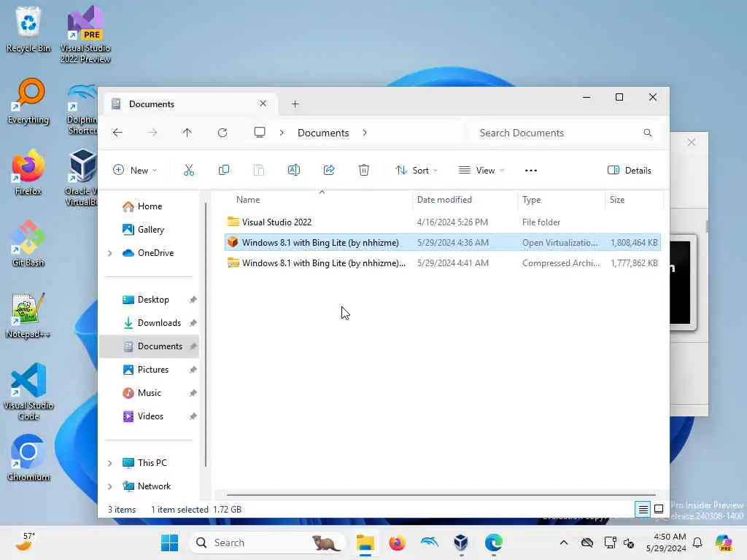Sort by Name column header
This screenshot has width=747, height=560.
coord(248,200)
